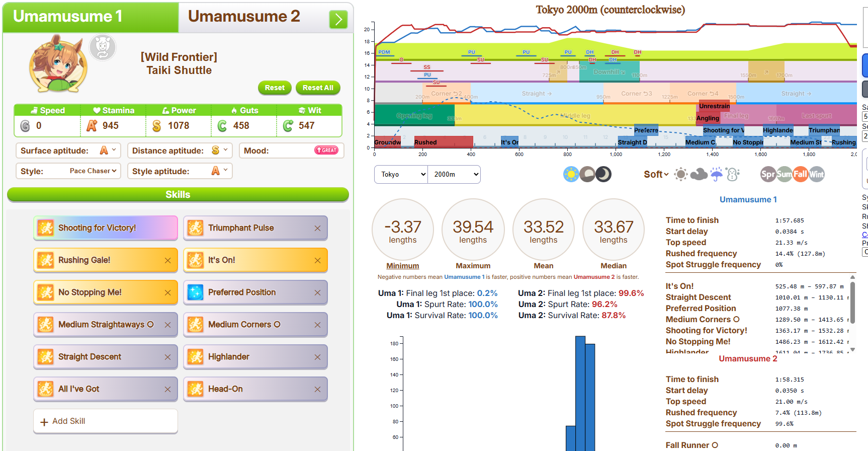Remove the Triumphant Pulse skill
This screenshot has width=868, height=451.
point(317,228)
